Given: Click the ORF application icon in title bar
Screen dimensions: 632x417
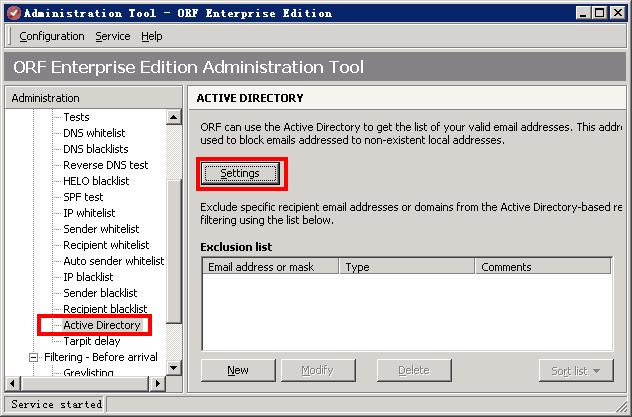Looking at the screenshot, I should [13, 13].
